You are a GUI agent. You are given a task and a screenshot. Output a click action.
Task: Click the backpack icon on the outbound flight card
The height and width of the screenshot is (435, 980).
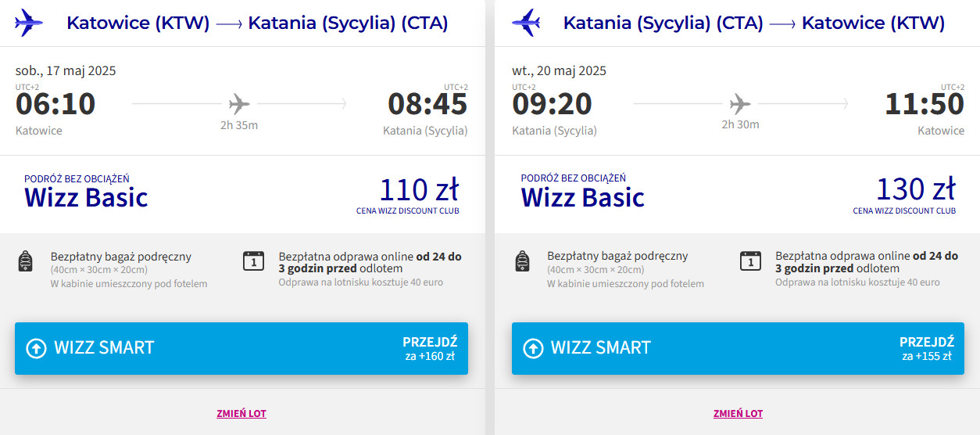(26, 262)
